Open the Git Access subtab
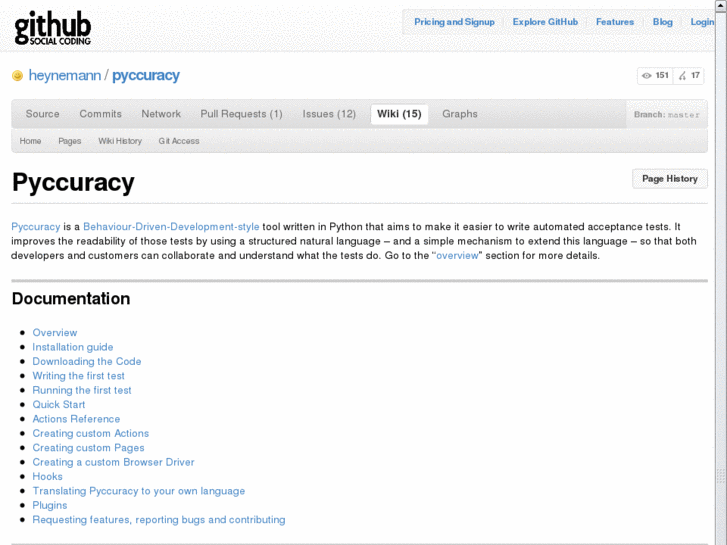The image size is (727, 545). pos(179,141)
